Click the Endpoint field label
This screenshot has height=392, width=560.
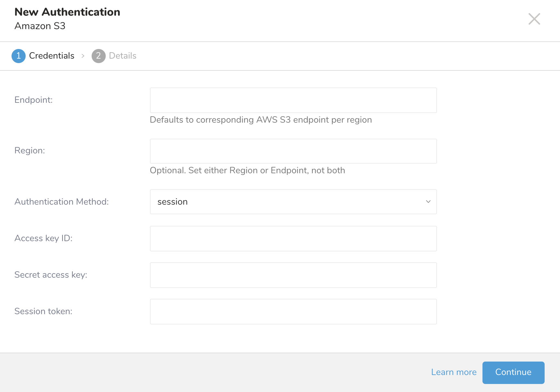(x=33, y=100)
